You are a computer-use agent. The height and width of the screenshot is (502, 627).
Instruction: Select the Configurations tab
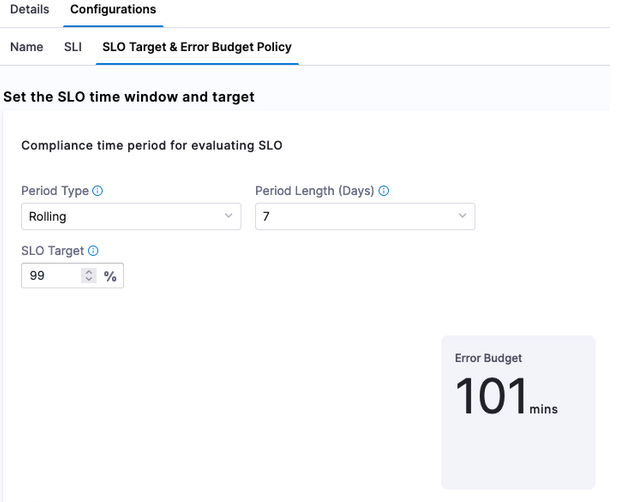(x=113, y=10)
